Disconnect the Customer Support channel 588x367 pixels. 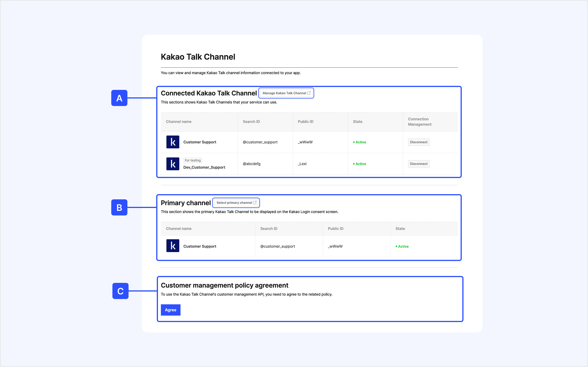tap(419, 142)
